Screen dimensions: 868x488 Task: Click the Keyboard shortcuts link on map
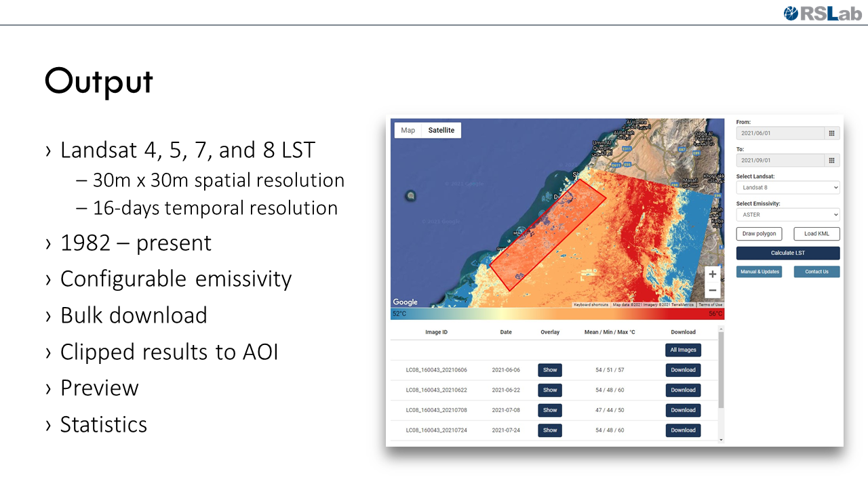pos(591,305)
